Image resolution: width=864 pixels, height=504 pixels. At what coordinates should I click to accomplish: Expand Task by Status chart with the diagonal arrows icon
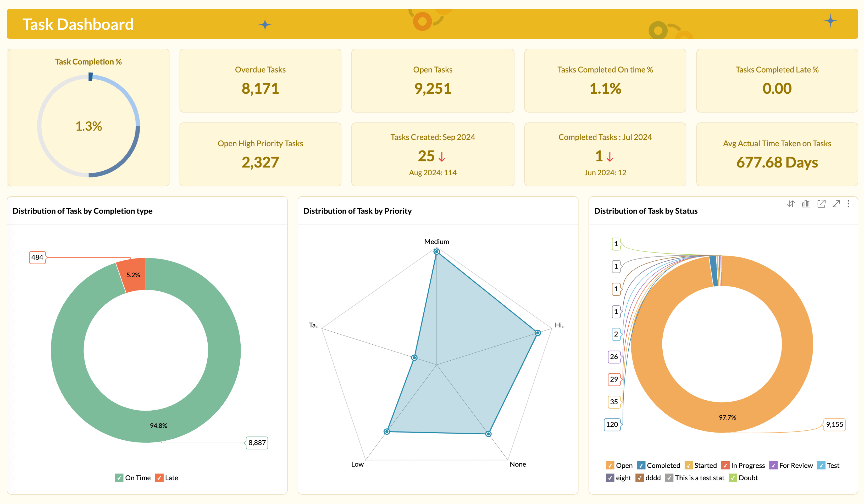point(836,204)
